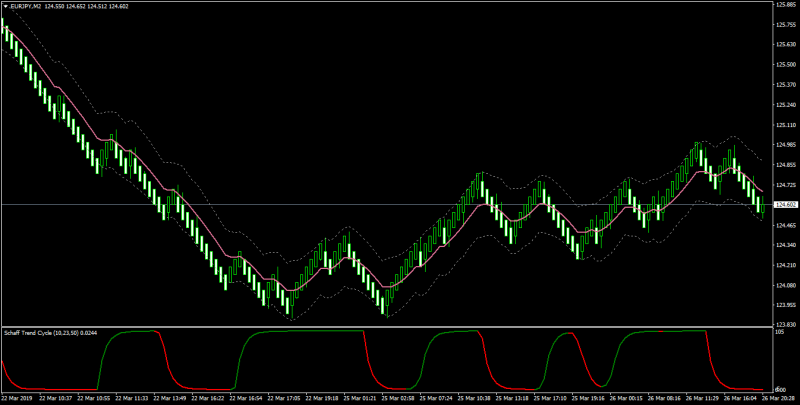Click the horizontal bid price line
Viewport: 800px width, 405px height.
pos(386,205)
